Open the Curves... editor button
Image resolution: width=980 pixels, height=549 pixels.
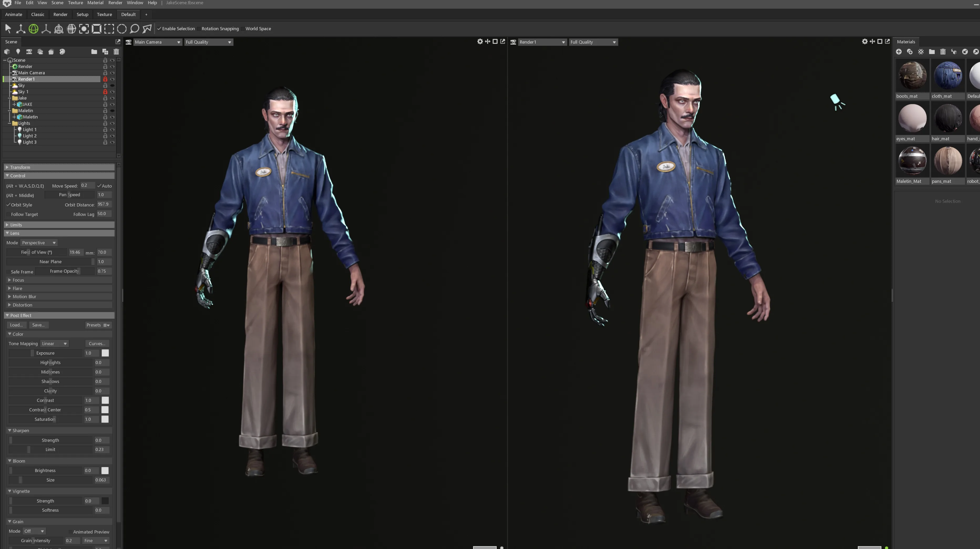(x=97, y=343)
